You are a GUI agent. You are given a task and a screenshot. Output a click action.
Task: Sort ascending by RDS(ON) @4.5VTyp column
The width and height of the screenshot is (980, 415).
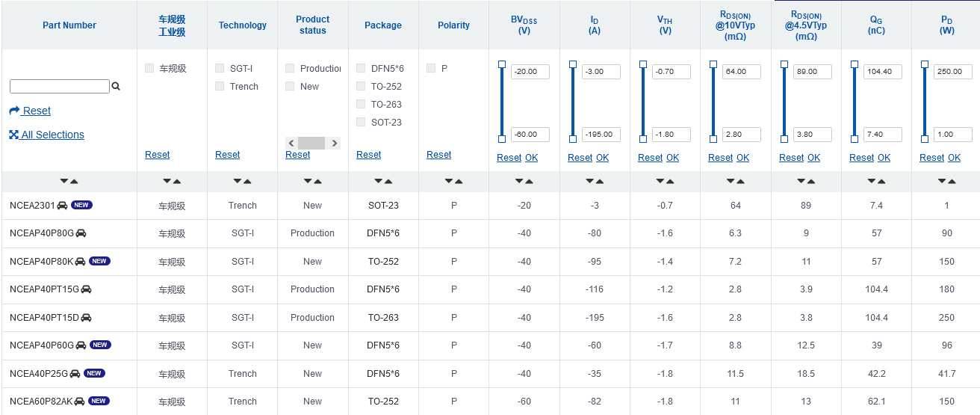coord(810,182)
